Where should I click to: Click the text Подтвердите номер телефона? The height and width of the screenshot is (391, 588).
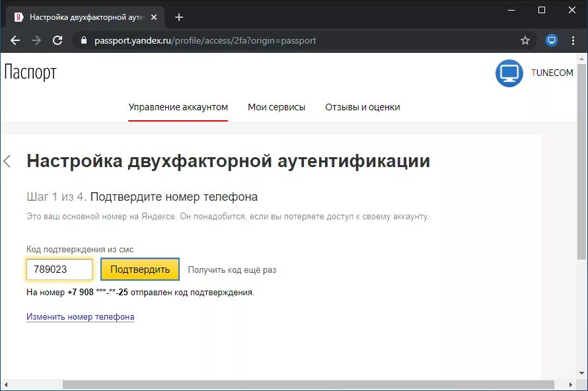[x=174, y=197]
